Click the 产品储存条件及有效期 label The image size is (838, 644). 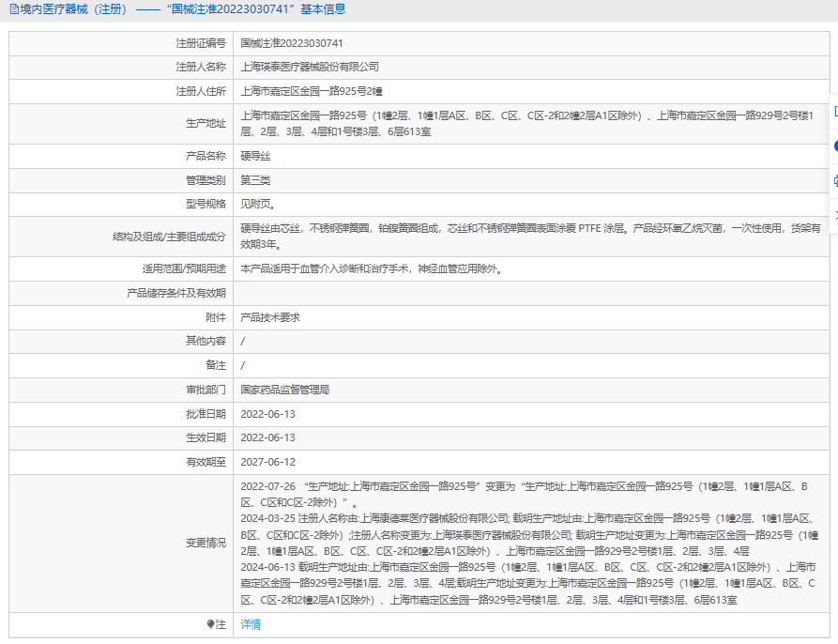tap(176, 293)
